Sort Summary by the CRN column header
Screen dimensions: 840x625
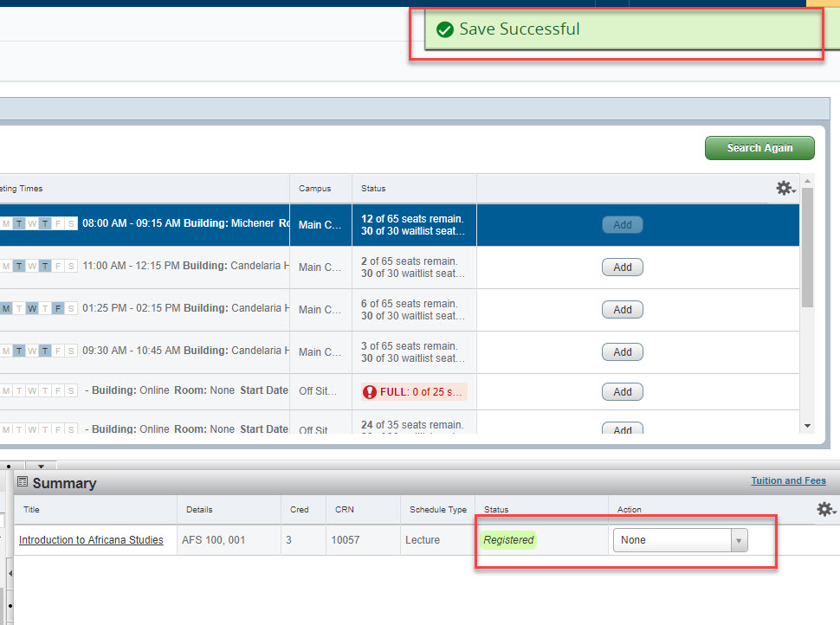pos(345,510)
